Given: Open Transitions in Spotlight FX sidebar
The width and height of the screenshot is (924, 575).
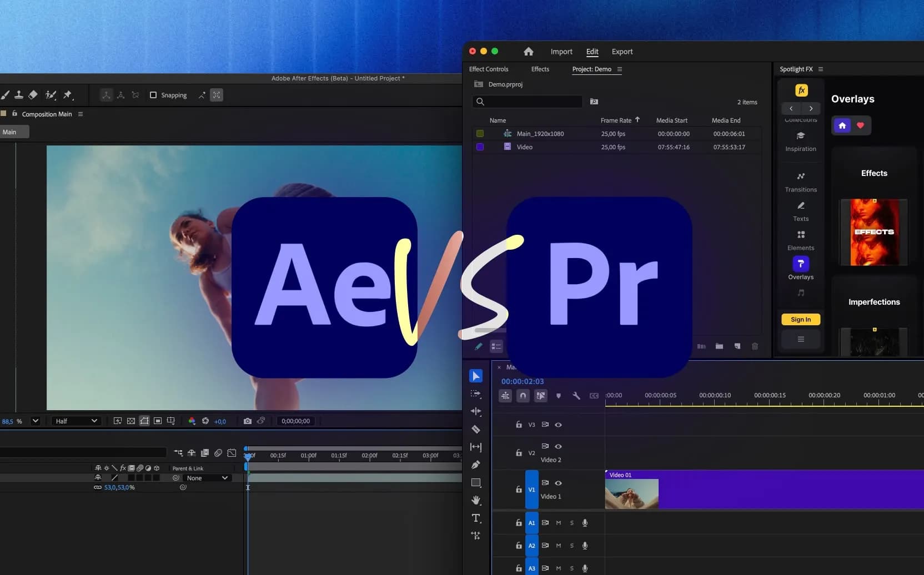Looking at the screenshot, I should point(801,182).
